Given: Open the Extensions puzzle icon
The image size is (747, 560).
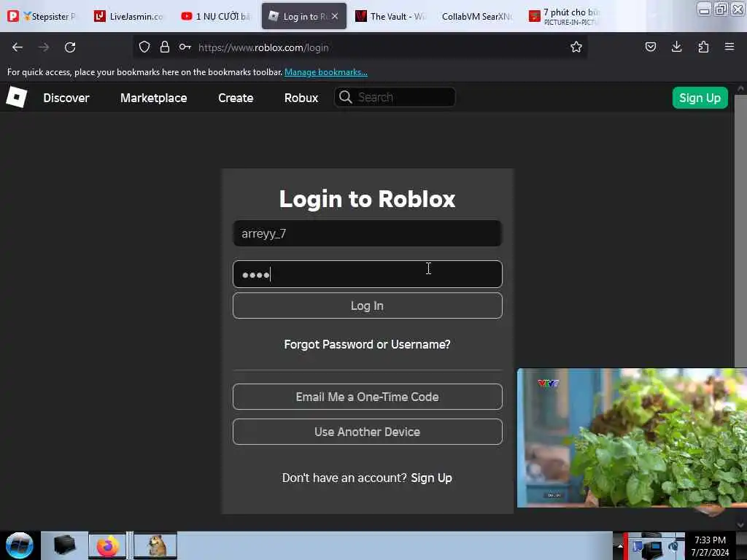Looking at the screenshot, I should [x=703, y=47].
